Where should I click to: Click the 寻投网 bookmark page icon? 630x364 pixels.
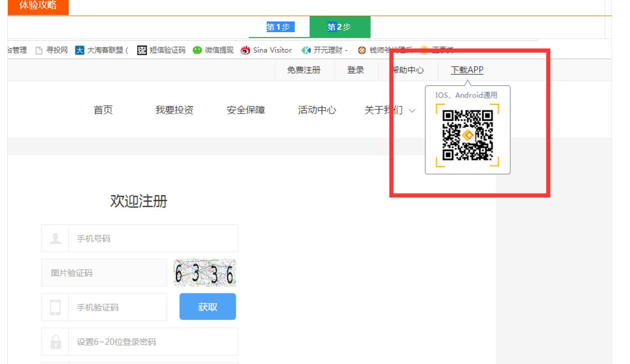click(39, 50)
